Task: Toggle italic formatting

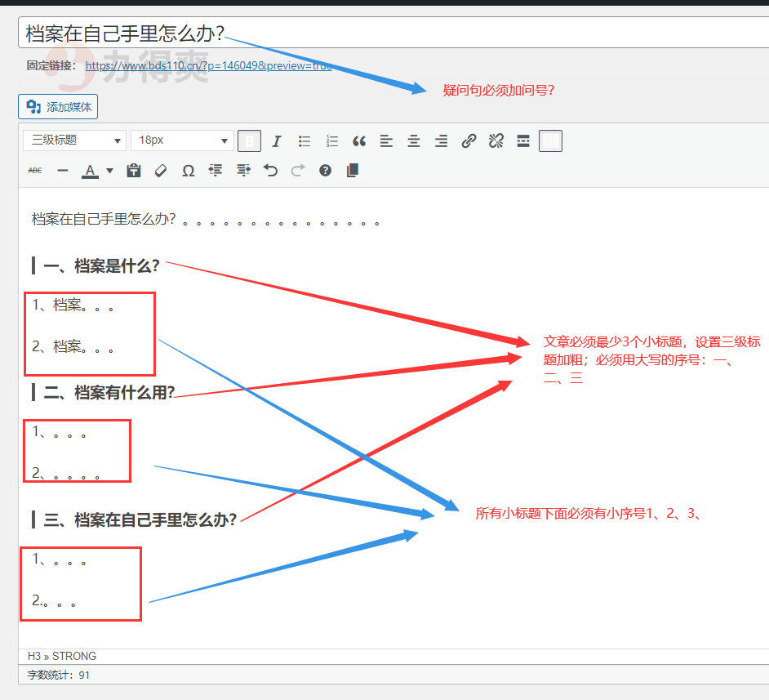Action: [277, 141]
